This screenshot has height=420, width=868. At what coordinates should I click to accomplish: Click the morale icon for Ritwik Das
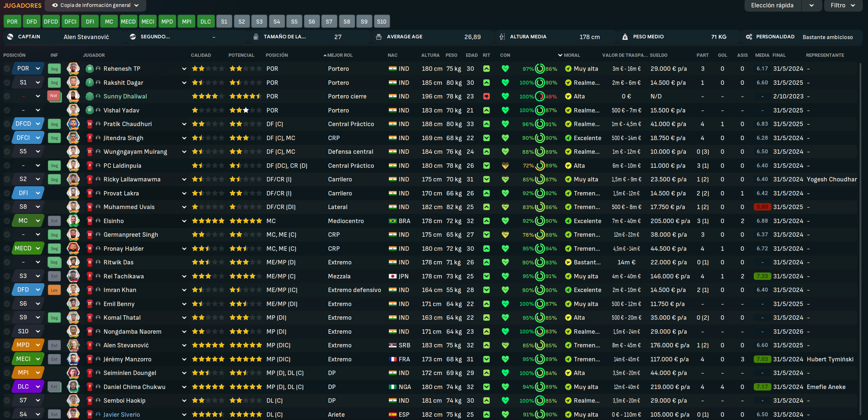tap(568, 263)
